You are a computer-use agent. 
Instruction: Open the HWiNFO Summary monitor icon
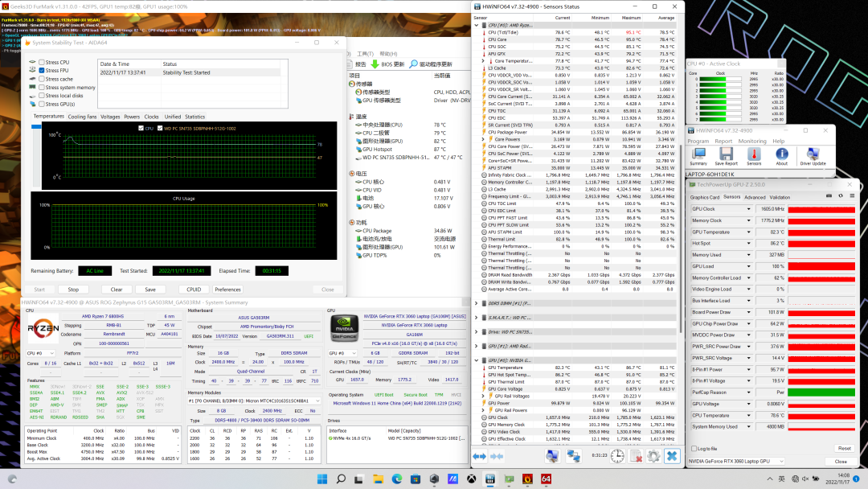[x=698, y=154]
